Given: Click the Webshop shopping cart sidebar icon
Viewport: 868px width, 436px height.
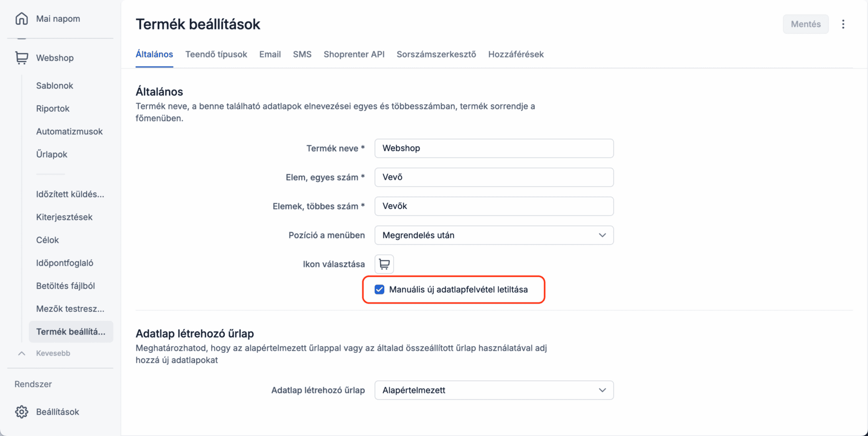Looking at the screenshot, I should (21, 58).
